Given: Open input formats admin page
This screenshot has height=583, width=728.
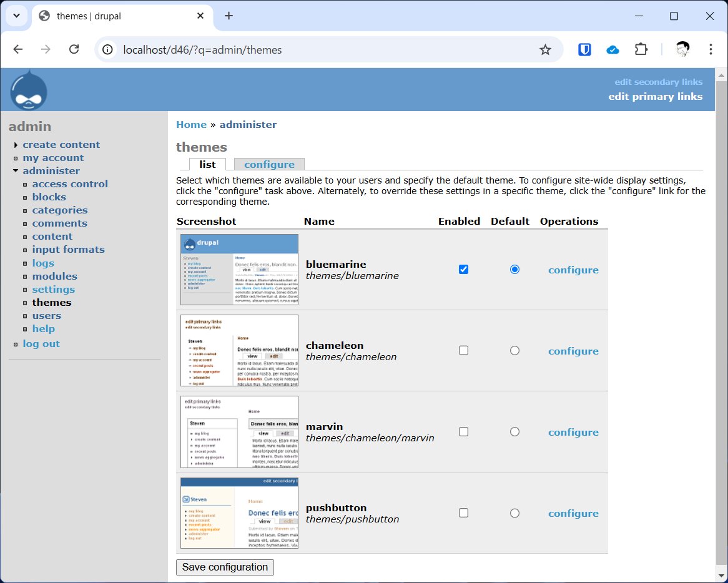Looking at the screenshot, I should (x=68, y=249).
